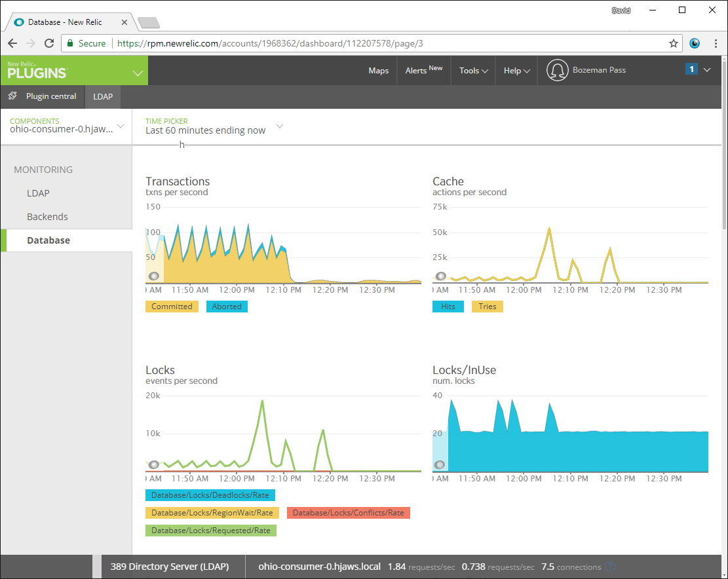Open the browser extension icon

point(695,44)
